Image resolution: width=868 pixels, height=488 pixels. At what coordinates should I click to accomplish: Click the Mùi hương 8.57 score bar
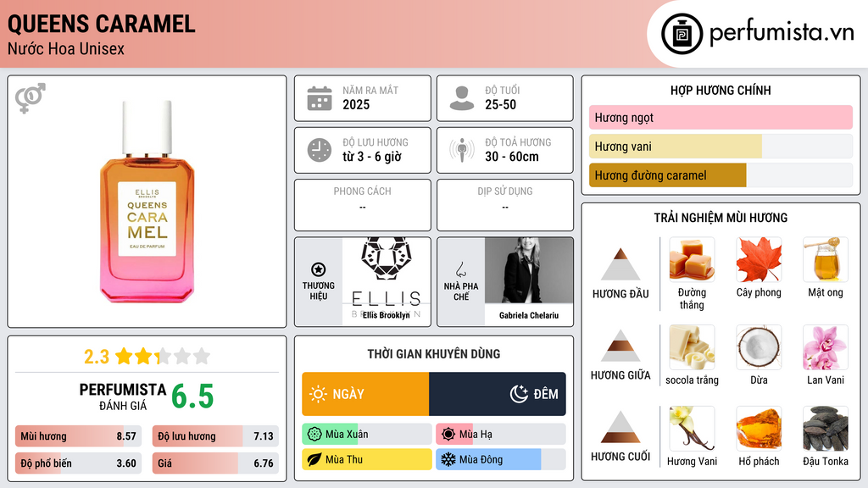click(x=78, y=436)
